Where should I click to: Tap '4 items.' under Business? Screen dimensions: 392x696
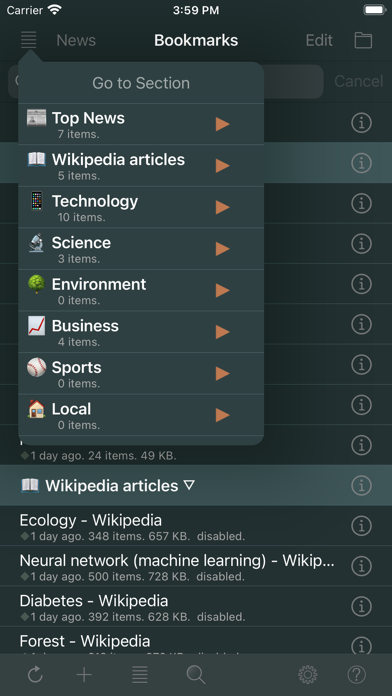pyautogui.click(x=79, y=342)
